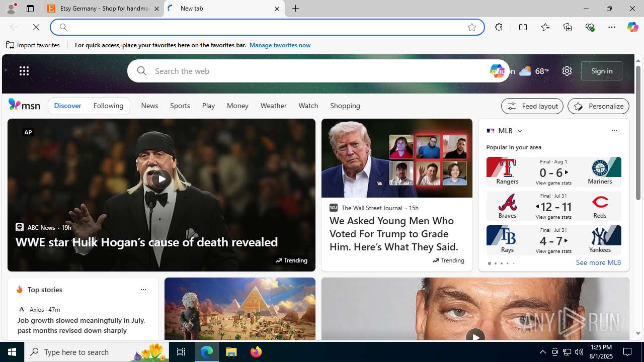Open Settings and more menu
This screenshot has width=644, height=362.
(612, 27)
